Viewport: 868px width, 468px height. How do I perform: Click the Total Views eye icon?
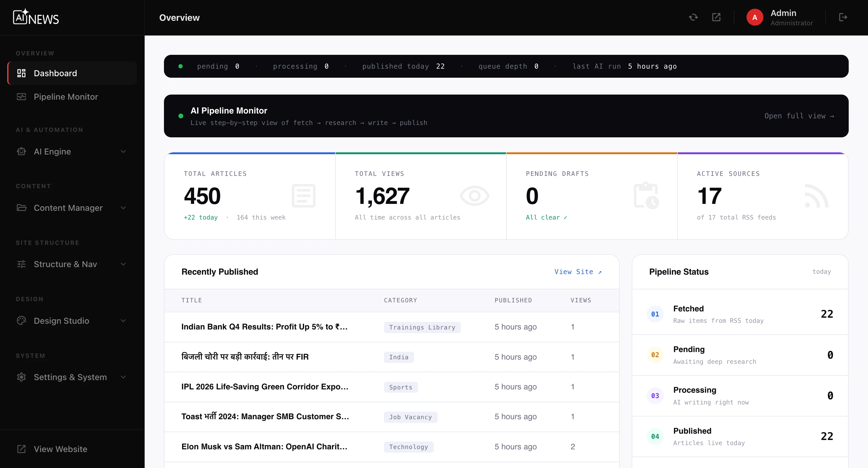(474, 196)
